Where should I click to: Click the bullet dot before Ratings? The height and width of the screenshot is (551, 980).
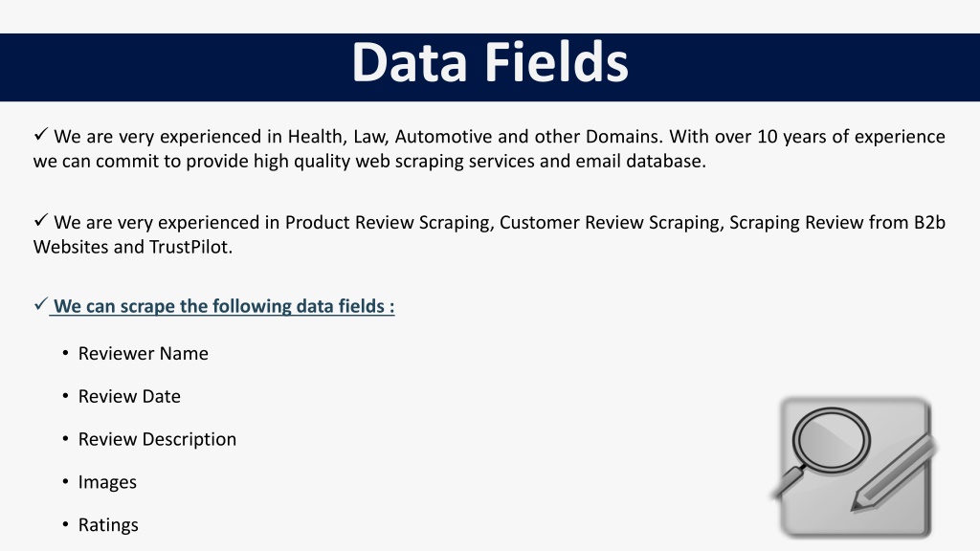pyautogui.click(x=66, y=525)
